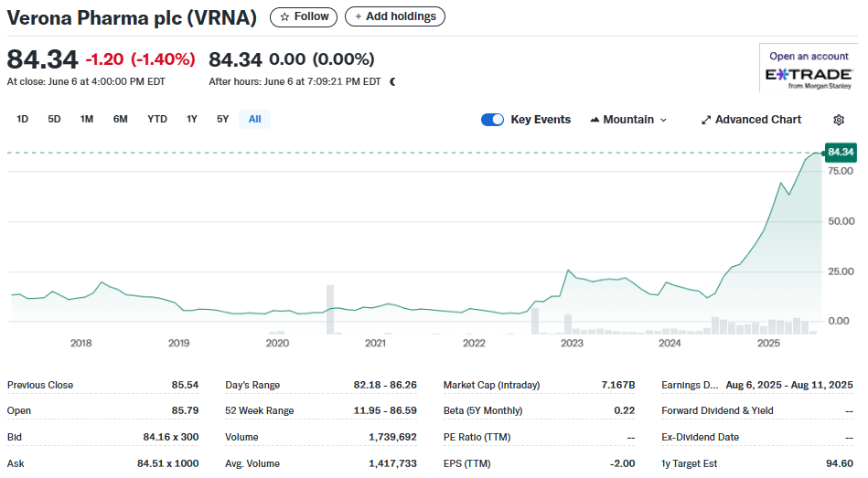868x478 pixels.
Task: Click Add holdings plus button
Action: pos(395,16)
